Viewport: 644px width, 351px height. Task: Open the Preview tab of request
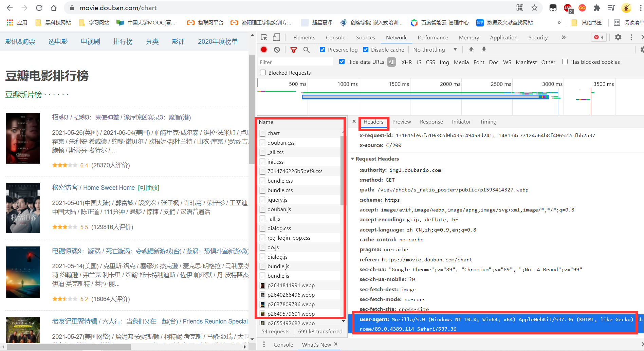pos(402,122)
